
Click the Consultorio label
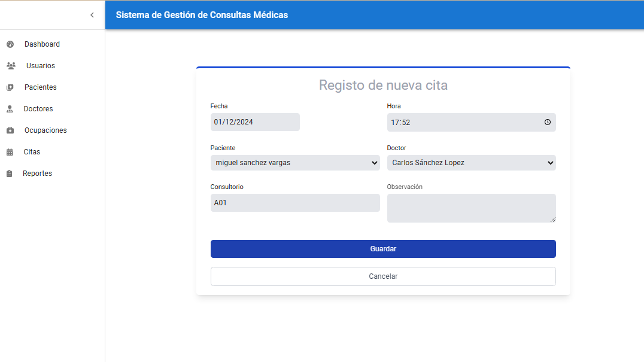[227, 187]
